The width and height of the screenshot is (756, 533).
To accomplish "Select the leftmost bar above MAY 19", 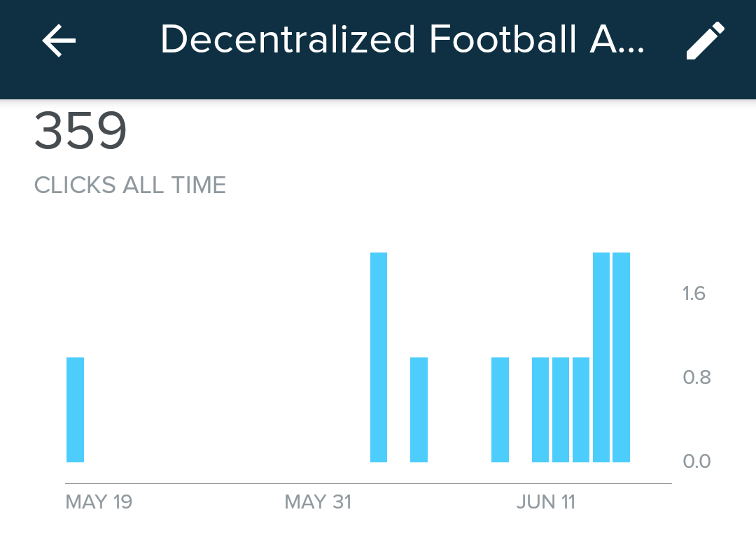I will click(75, 410).
